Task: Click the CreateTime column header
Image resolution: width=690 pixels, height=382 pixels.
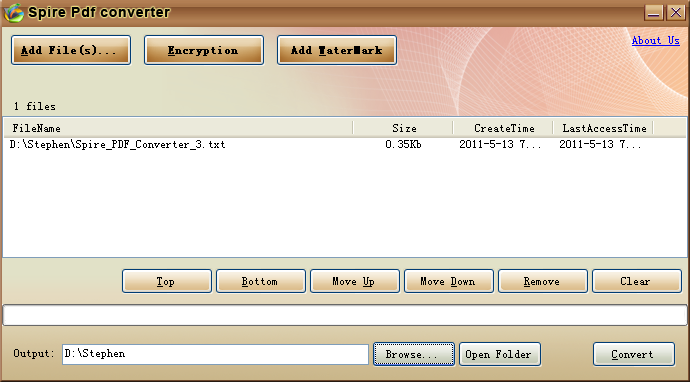Action: 503,128
